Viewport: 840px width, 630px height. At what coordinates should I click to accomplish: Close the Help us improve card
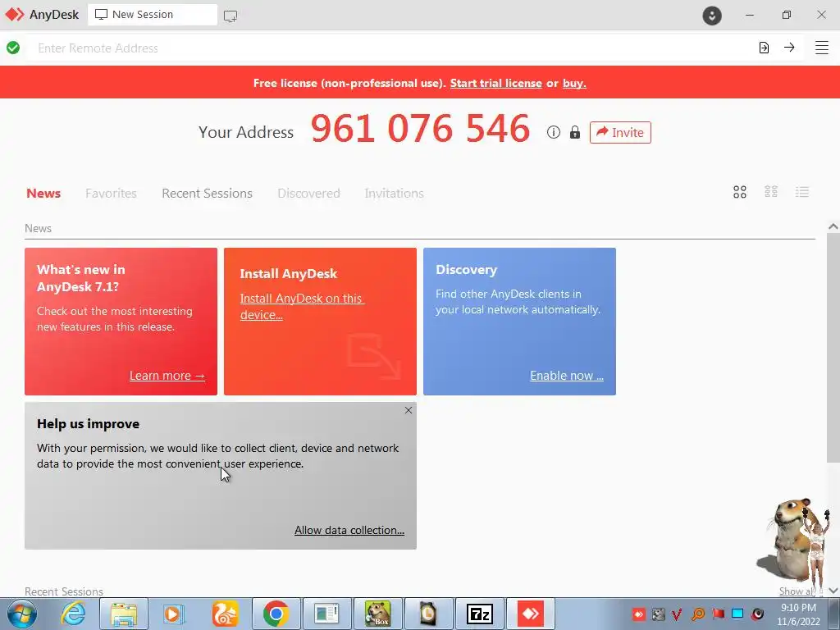[x=409, y=410]
